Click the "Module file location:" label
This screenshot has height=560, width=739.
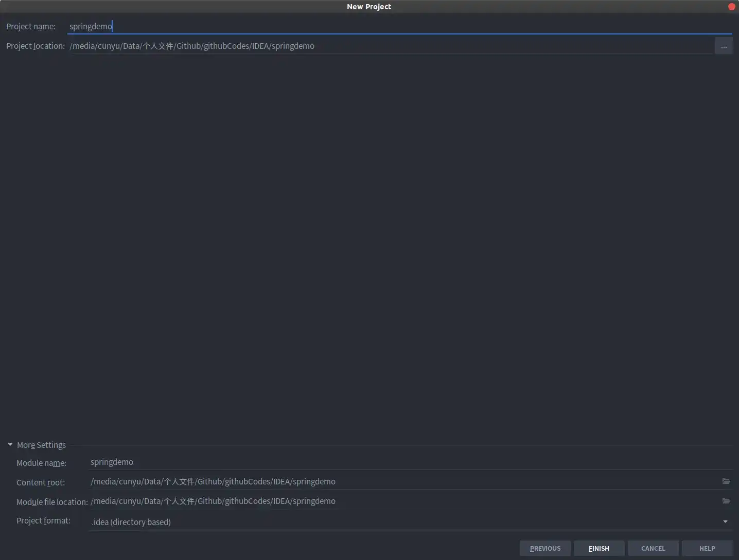(x=52, y=502)
